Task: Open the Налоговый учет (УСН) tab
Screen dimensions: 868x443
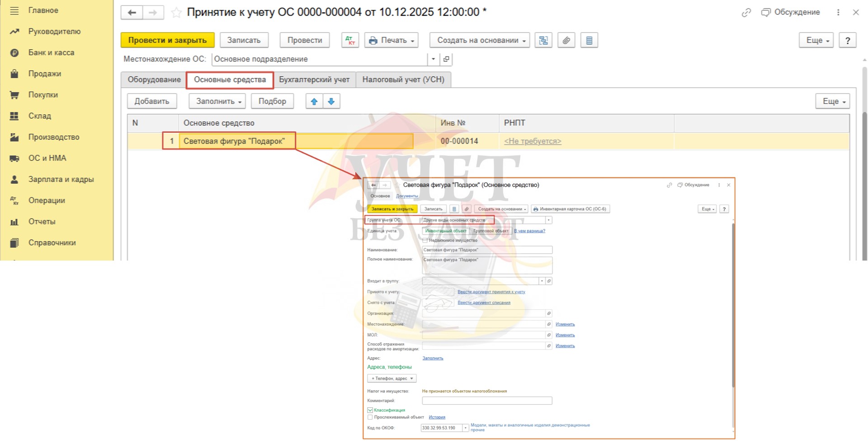Action: (x=403, y=79)
